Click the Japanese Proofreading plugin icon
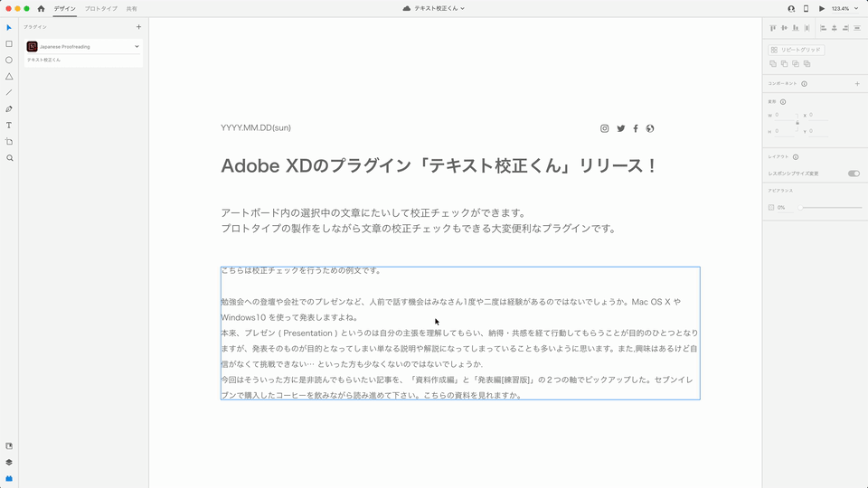Screen dimensions: 868x488 point(33,46)
